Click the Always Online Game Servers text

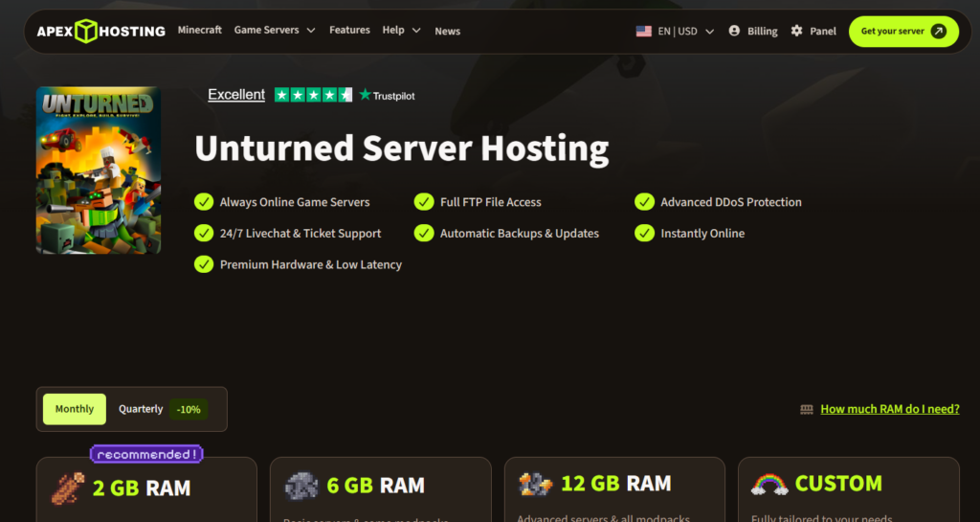pyautogui.click(x=295, y=202)
